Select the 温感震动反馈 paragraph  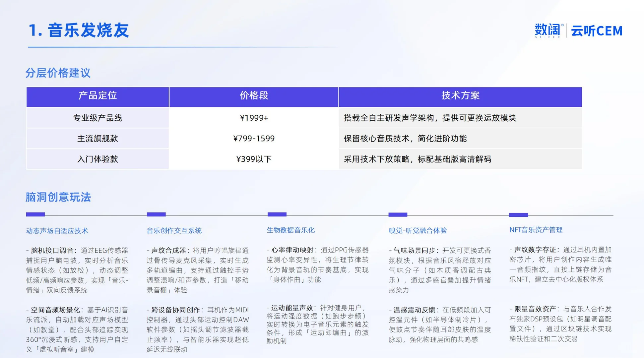440,325
